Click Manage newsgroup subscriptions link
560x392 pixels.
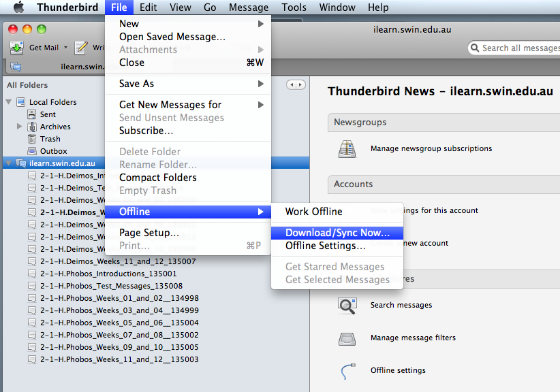point(431,148)
